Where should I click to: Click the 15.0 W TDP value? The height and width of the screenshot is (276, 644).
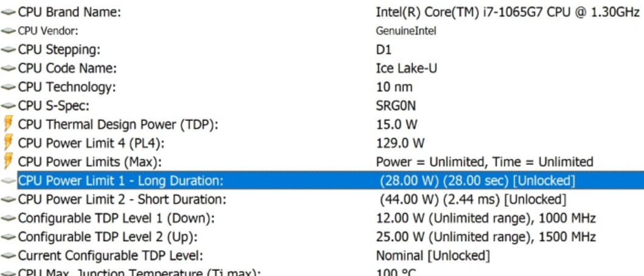tap(397, 125)
